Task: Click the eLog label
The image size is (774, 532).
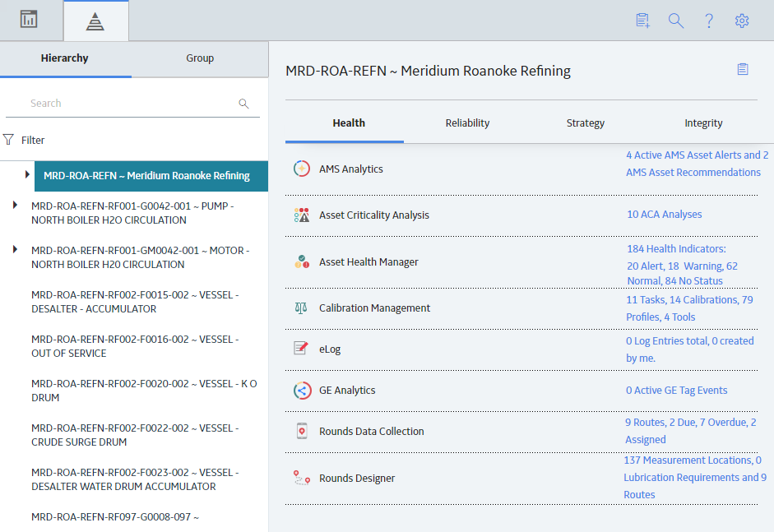Action: [x=330, y=349]
